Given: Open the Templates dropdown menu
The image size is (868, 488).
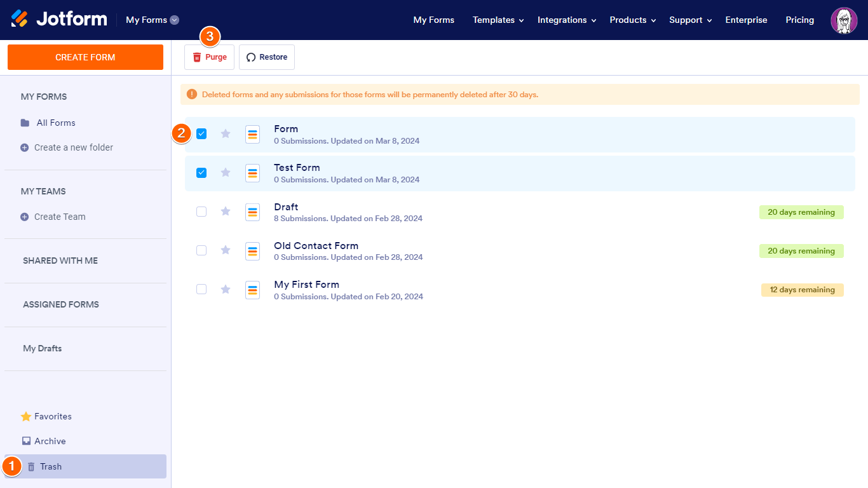Looking at the screenshot, I should (498, 20).
